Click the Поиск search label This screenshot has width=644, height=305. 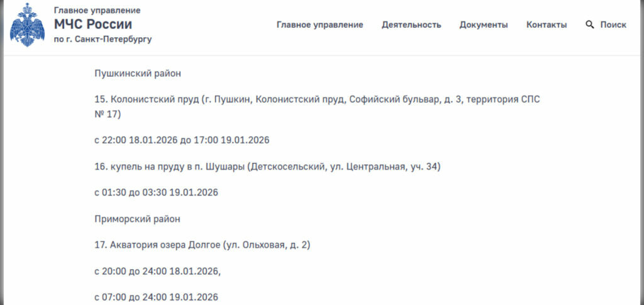613,25
